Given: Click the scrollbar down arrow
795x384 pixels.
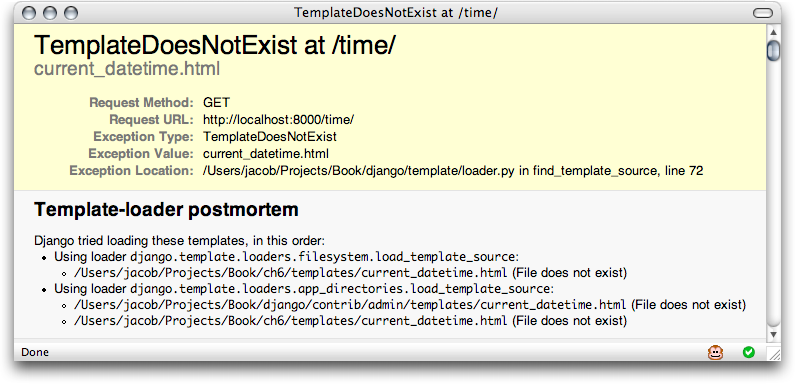Looking at the screenshot, I should pos(773,335).
